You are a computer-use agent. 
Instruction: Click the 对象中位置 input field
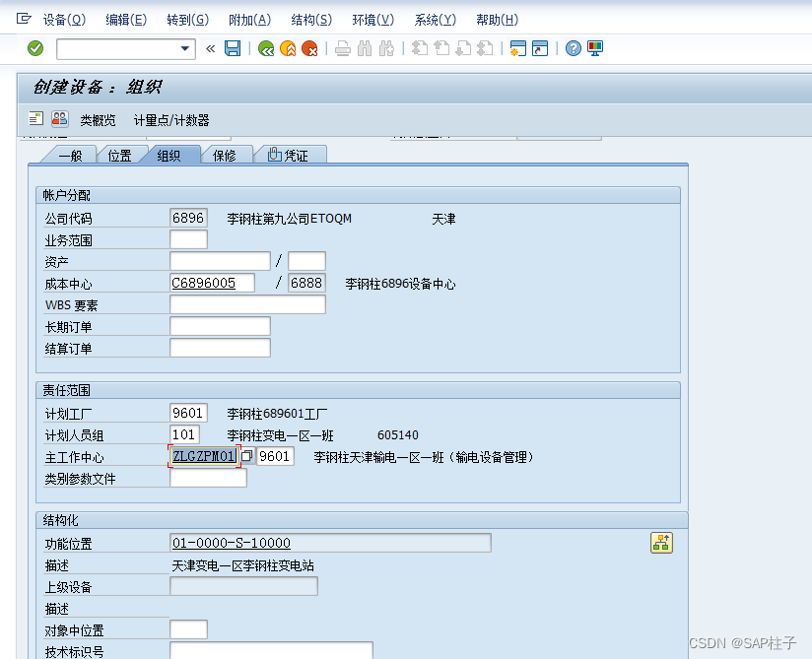188,630
